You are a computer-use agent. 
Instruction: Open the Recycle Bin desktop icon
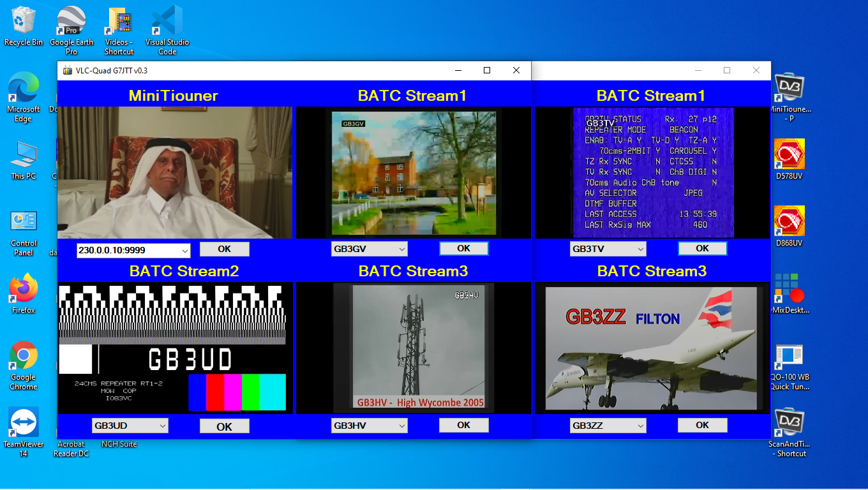coord(24,26)
